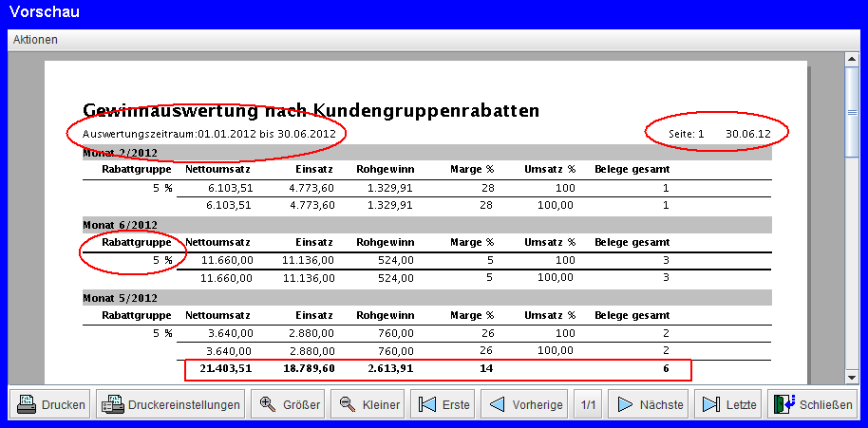Zoom in with the Größer magnifier

(x=286, y=404)
